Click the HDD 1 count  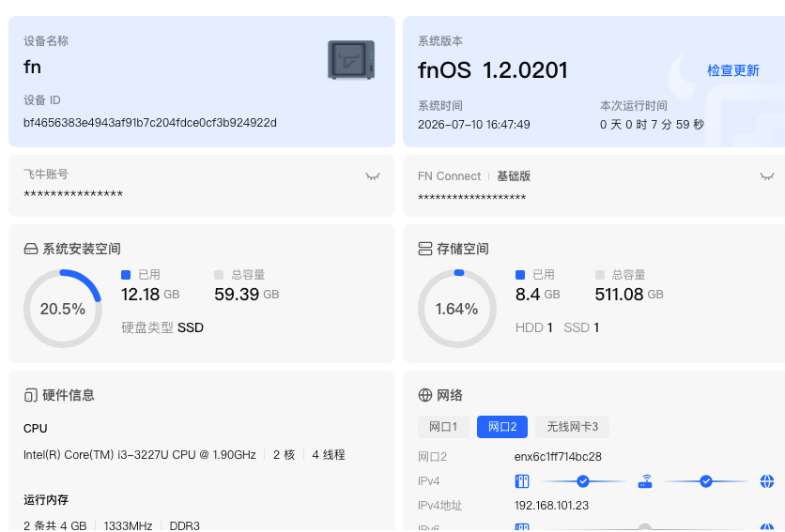[534, 327]
